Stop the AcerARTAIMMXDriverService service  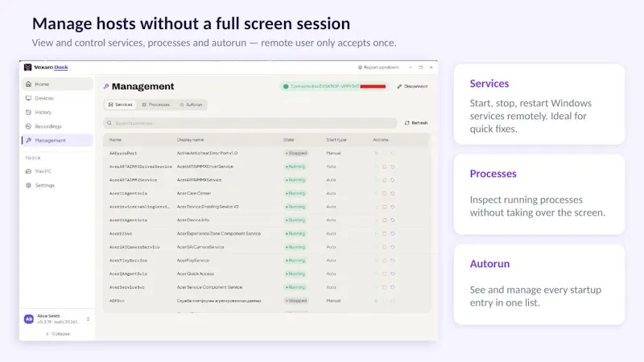click(x=385, y=167)
